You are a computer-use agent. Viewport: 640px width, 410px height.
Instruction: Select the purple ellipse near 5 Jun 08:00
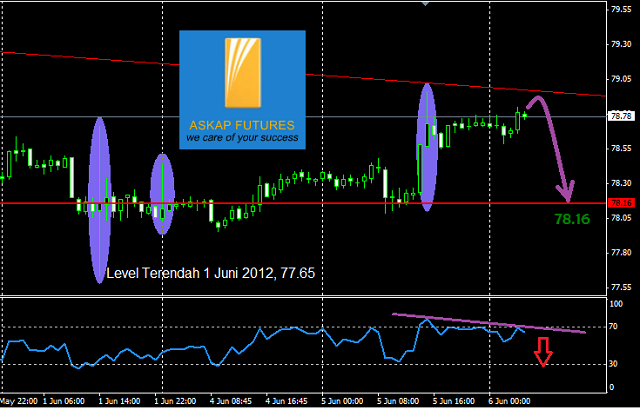pos(427,146)
